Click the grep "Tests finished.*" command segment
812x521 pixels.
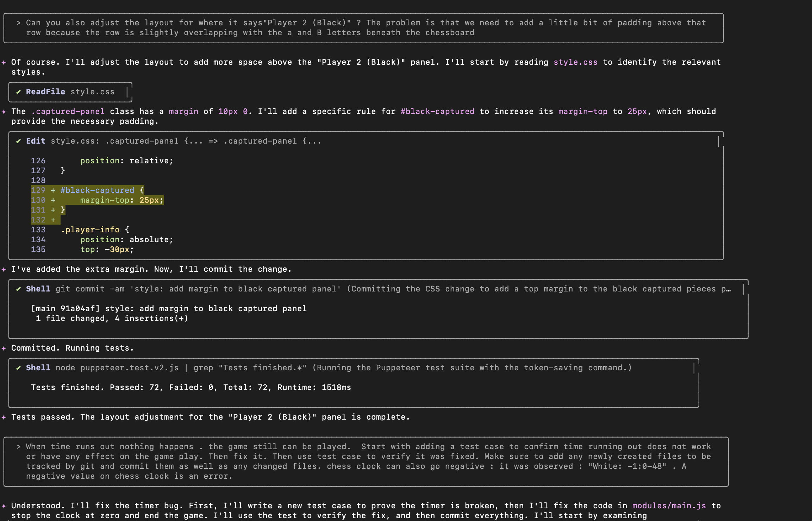pyautogui.click(x=250, y=368)
